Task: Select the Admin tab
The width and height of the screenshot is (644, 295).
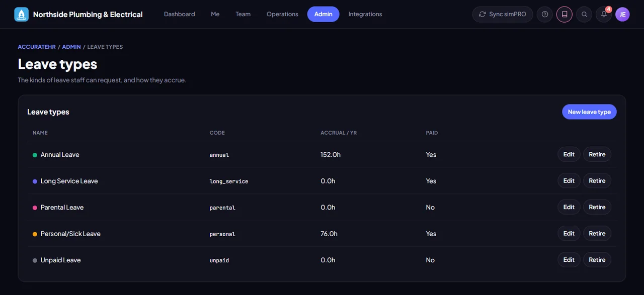Action: (324, 14)
